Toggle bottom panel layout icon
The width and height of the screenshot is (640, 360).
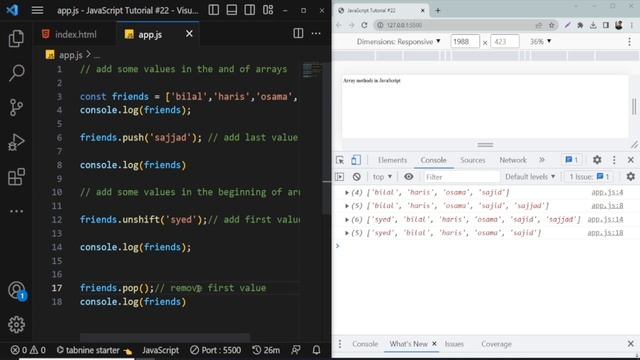231,10
